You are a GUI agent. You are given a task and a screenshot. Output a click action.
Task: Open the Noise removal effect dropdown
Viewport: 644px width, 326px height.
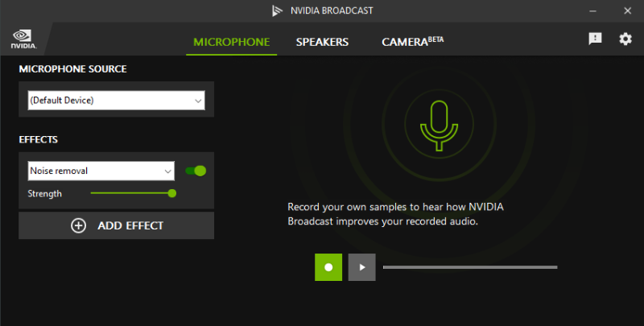click(x=101, y=171)
